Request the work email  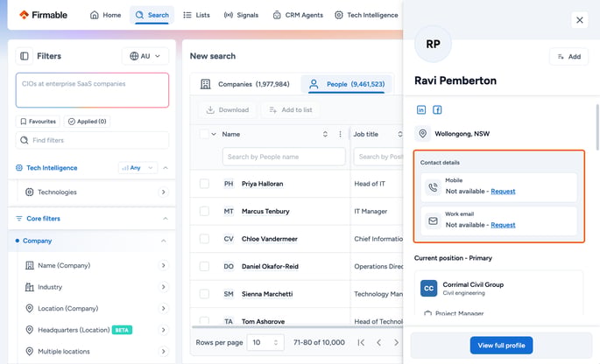point(503,225)
